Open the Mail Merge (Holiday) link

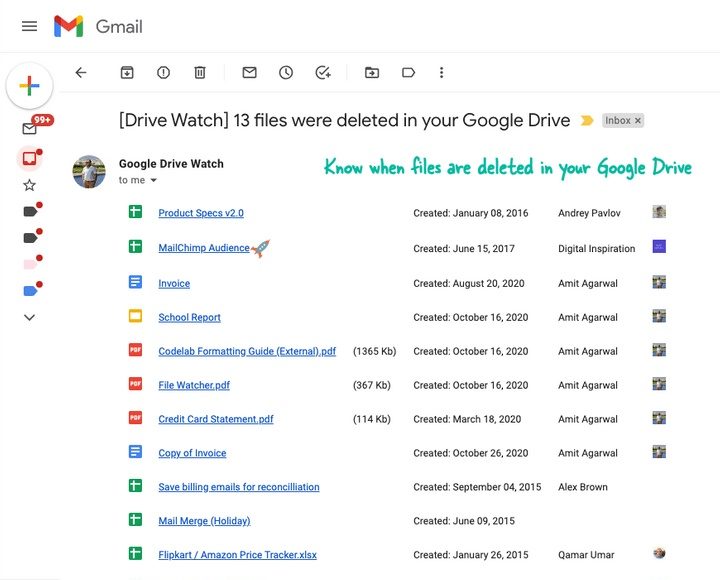(x=204, y=521)
